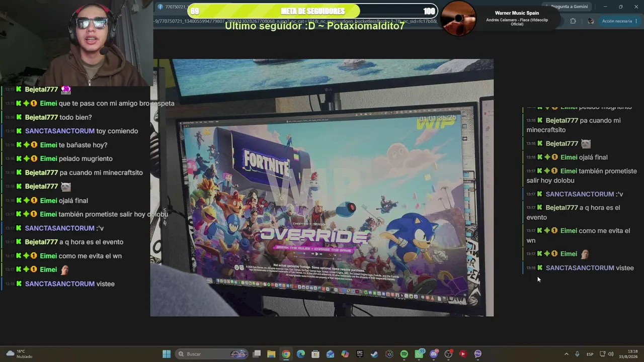Click the Meta de Seguidores progress bar

[x=312, y=11]
